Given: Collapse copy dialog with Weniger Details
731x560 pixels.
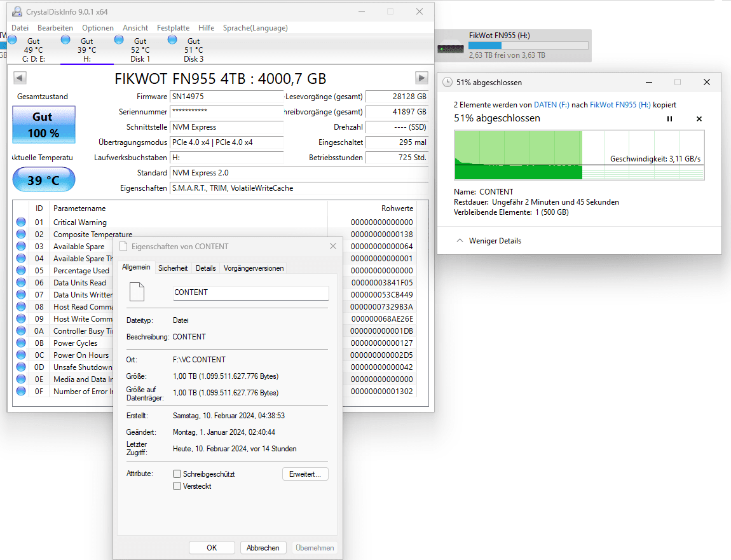Looking at the screenshot, I should [x=488, y=241].
